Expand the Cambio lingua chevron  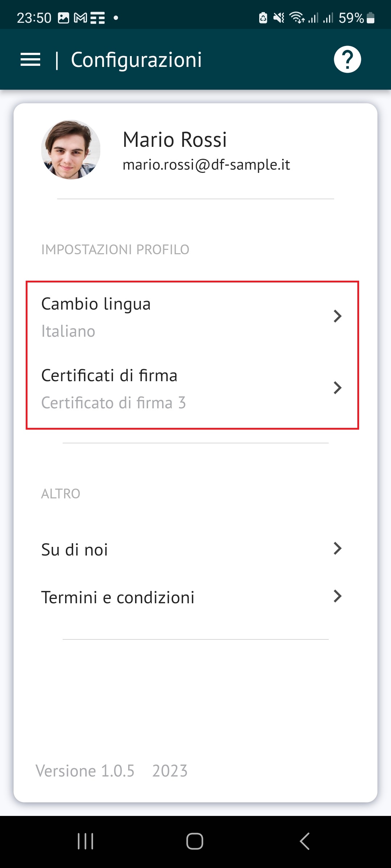coord(337,316)
